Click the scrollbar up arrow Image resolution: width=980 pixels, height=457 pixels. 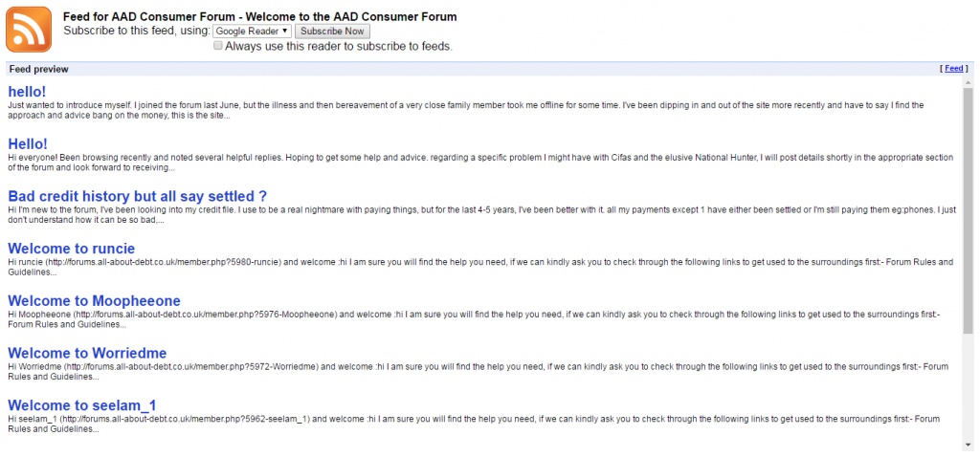[x=969, y=82]
